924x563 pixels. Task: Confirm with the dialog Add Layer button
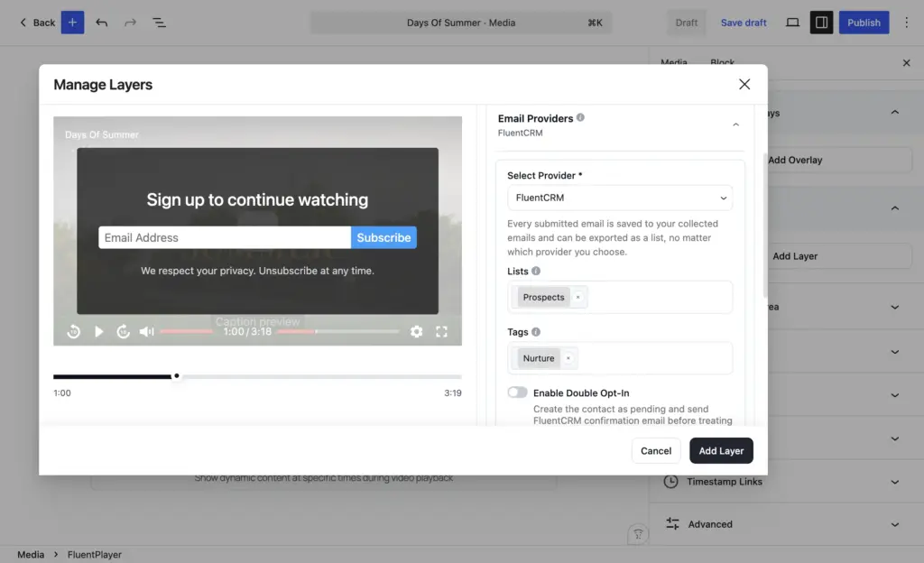click(721, 450)
